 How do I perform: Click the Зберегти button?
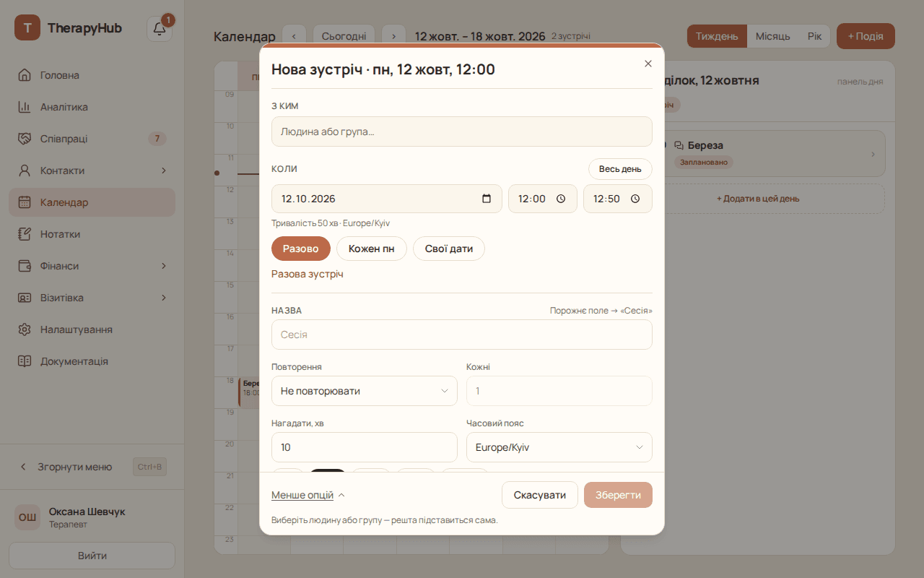pyautogui.click(x=618, y=495)
